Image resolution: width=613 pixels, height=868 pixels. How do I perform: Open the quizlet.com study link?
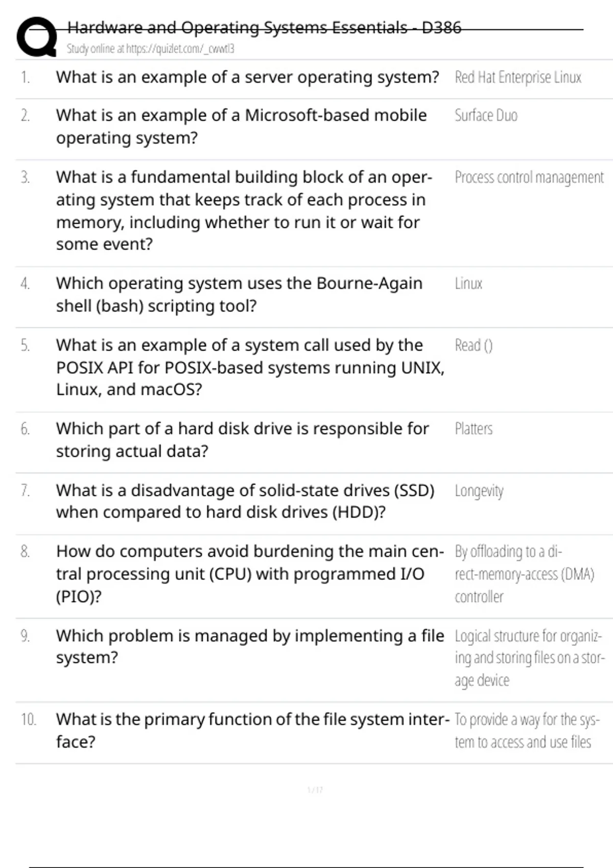[x=150, y=49]
